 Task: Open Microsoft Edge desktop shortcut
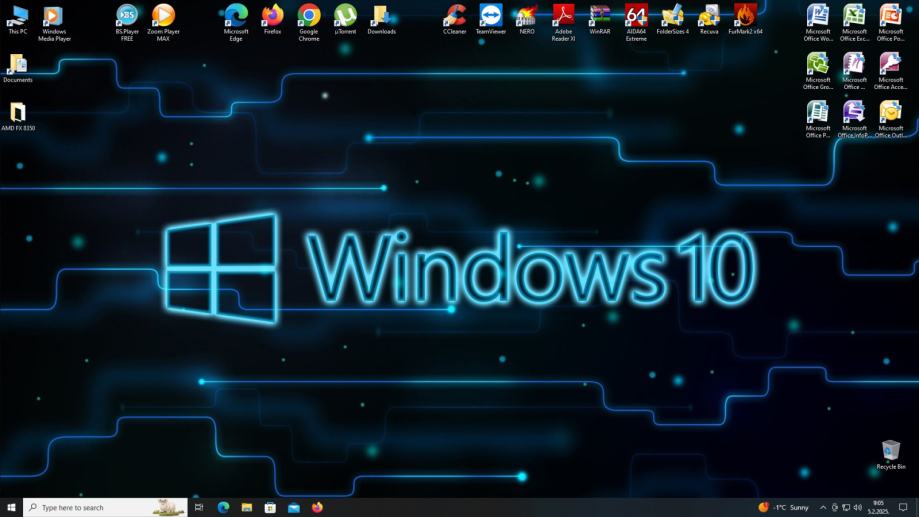(x=236, y=23)
